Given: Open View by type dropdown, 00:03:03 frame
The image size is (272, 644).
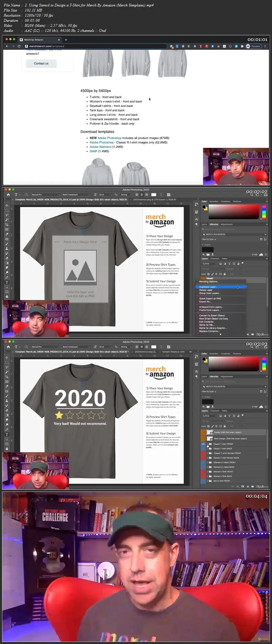Looking at the screenshot, I should click(209, 391).
